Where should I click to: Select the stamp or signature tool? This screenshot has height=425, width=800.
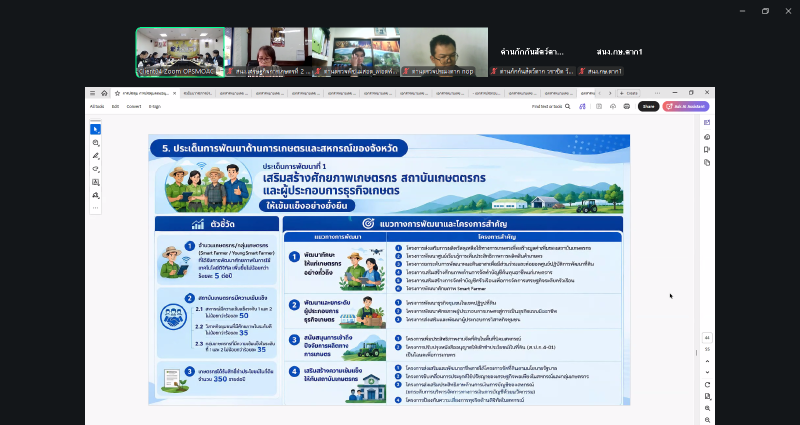(x=95, y=195)
